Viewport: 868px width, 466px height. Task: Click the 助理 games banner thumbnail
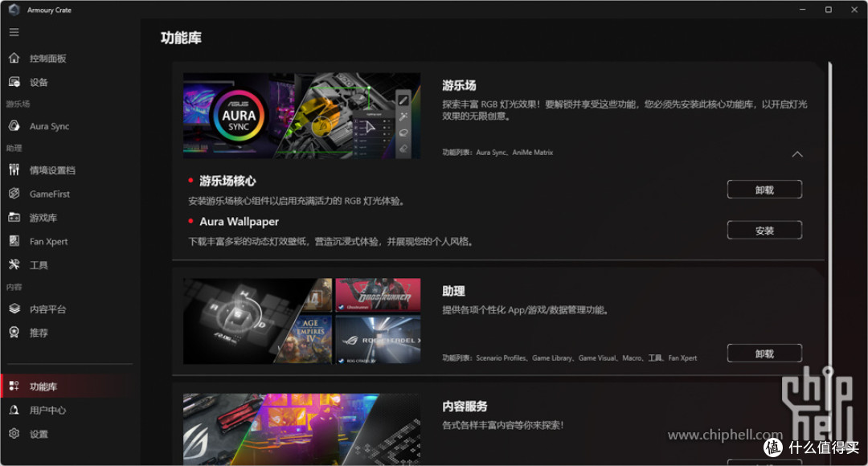(x=301, y=321)
